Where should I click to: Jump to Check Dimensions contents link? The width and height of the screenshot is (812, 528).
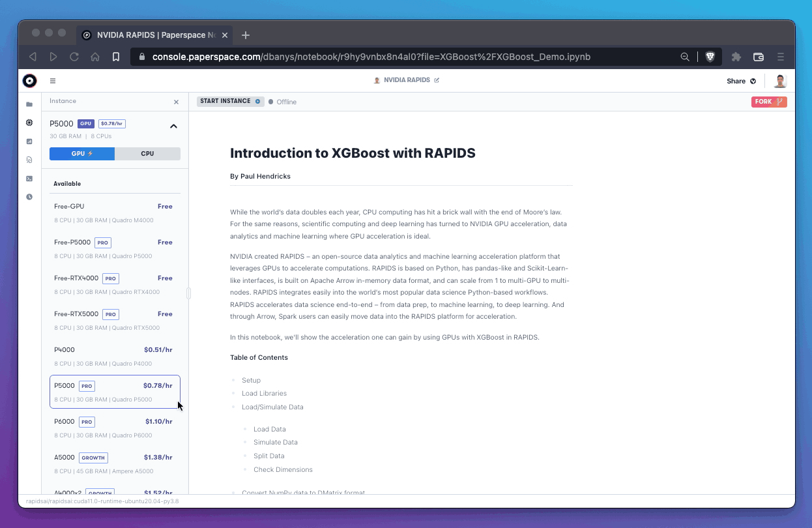pyautogui.click(x=283, y=469)
